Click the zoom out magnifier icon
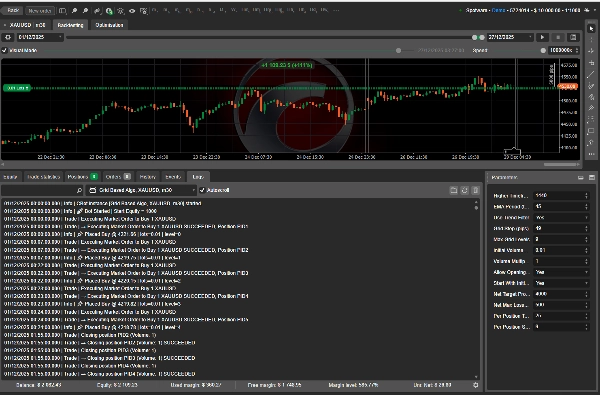Image resolution: width=600 pixels, height=395 pixels. [x=86, y=11]
